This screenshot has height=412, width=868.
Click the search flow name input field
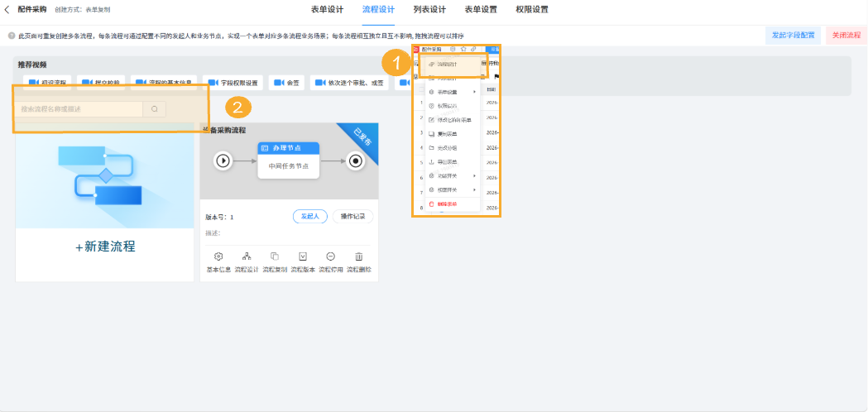pos(80,109)
